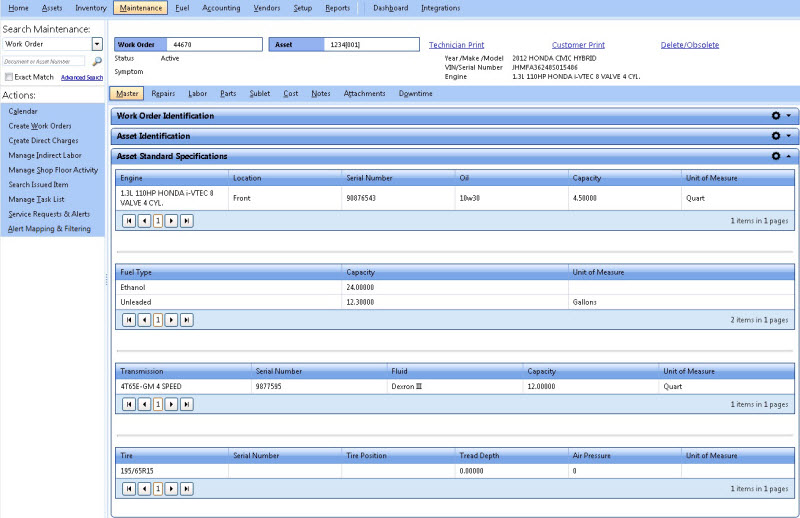Image resolution: width=800 pixels, height=518 pixels.
Task: Click the Customer Print link
Action: coord(578,45)
